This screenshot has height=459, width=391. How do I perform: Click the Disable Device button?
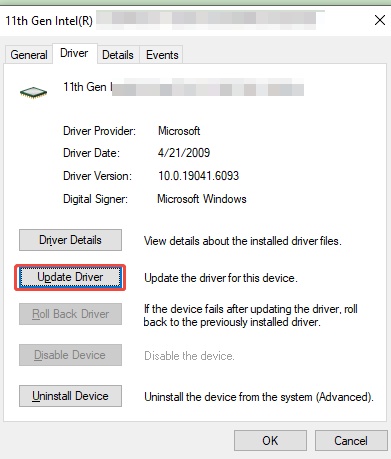click(x=70, y=355)
